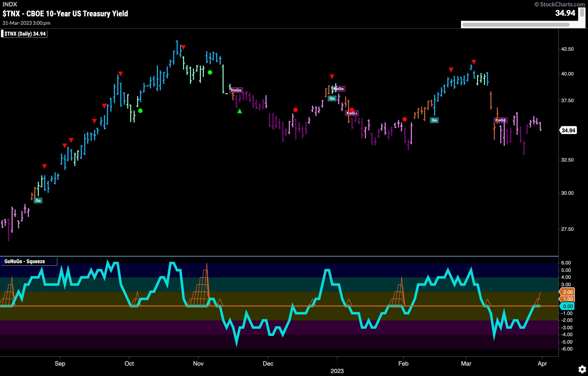Click the orange 2.00 squeeze value tag
588x376 pixels.
click(x=567, y=292)
